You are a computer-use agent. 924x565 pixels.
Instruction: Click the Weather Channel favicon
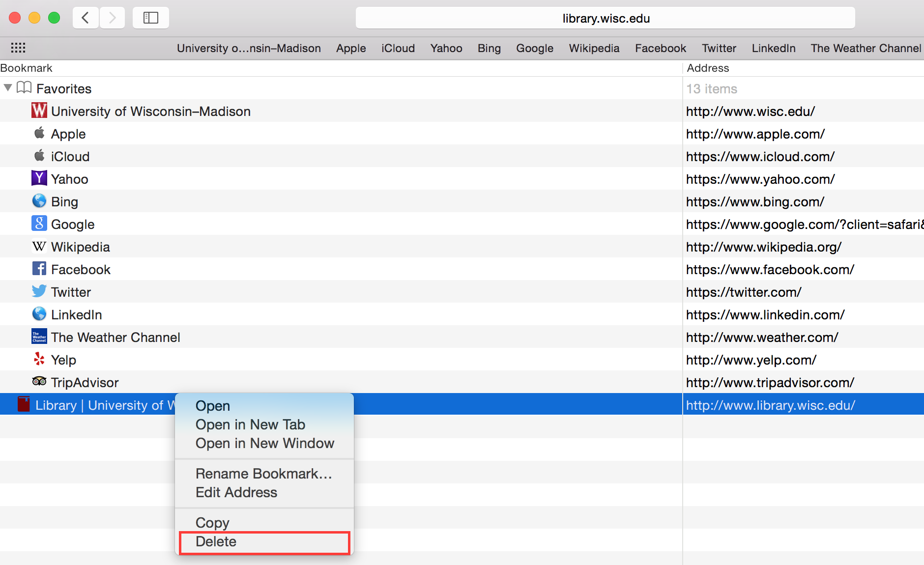click(x=39, y=336)
